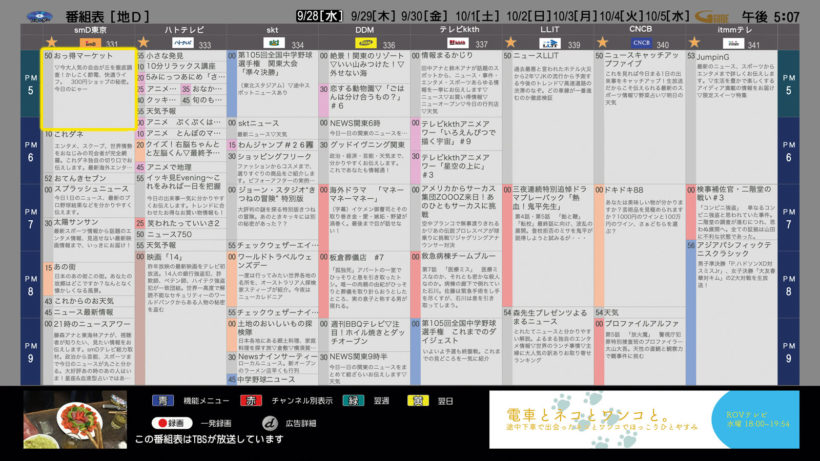Select program 映画「14」on ハトテレビ
Viewport: 820px width, 461px height.
[x=181, y=318]
